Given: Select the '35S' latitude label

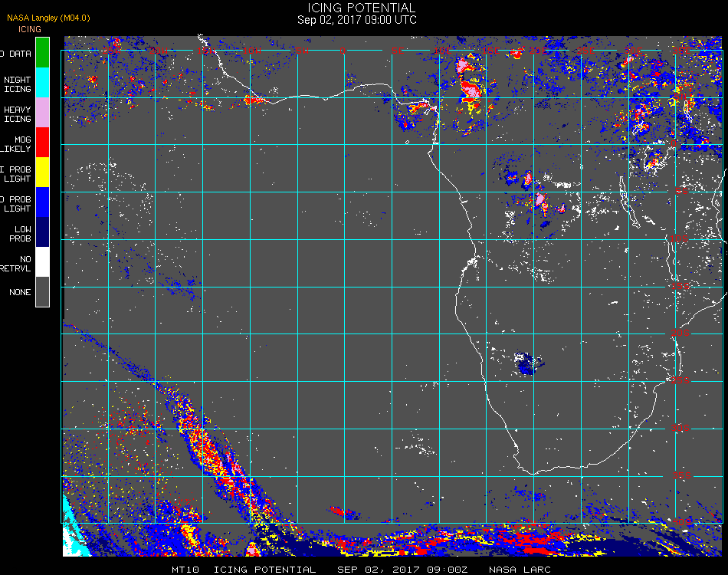Looking at the screenshot, I should [682, 475].
